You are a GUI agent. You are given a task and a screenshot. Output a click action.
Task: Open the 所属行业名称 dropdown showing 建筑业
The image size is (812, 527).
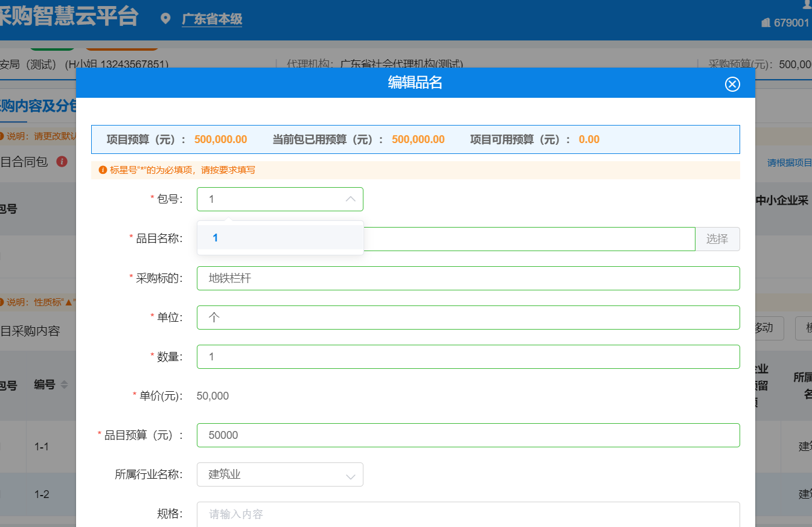click(x=280, y=474)
